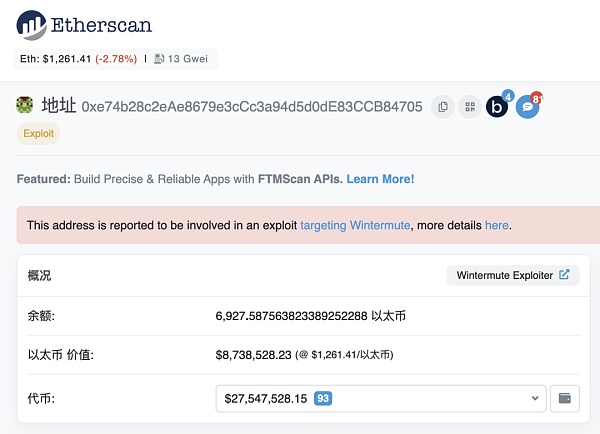
Task: Copy the address to clipboard
Action: (x=442, y=106)
